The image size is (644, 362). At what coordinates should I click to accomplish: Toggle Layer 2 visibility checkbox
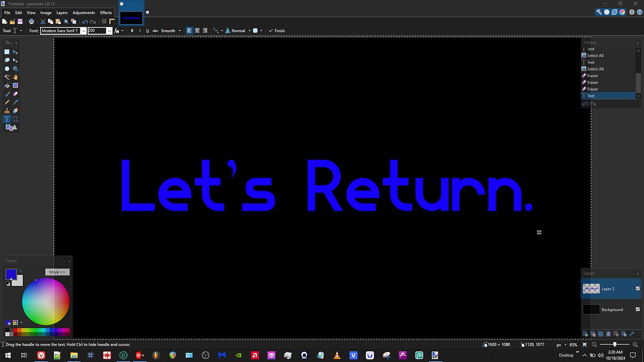tap(638, 289)
